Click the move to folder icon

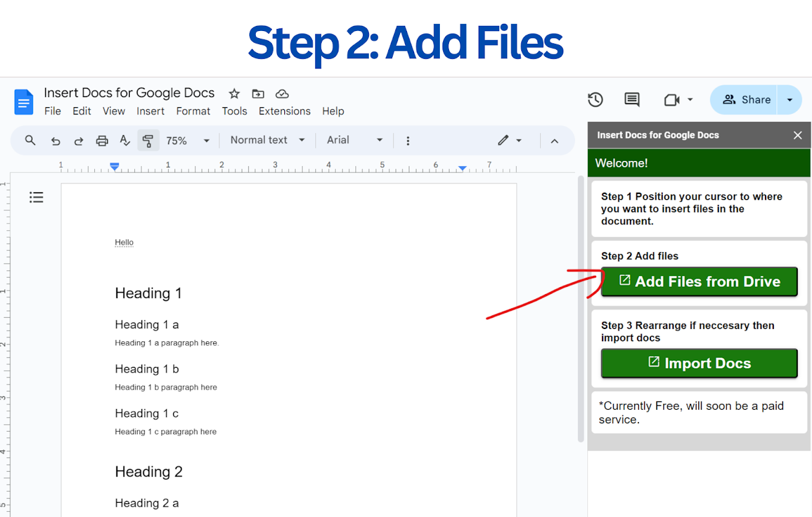click(x=258, y=94)
